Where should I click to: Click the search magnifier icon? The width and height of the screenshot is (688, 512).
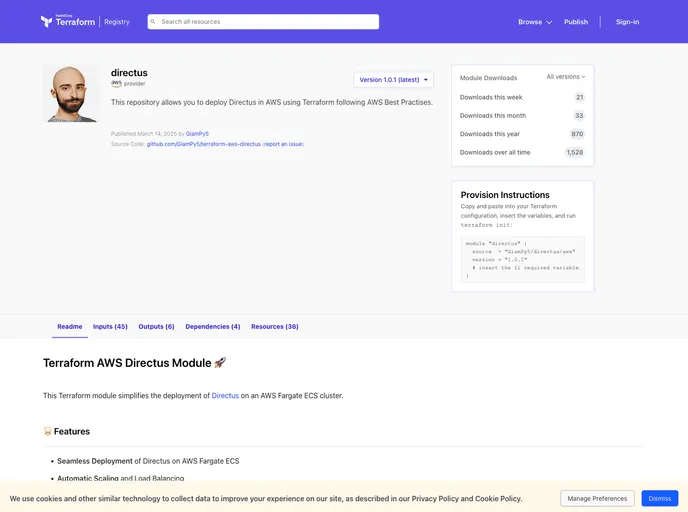pyautogui.click(x=153, y=21)
